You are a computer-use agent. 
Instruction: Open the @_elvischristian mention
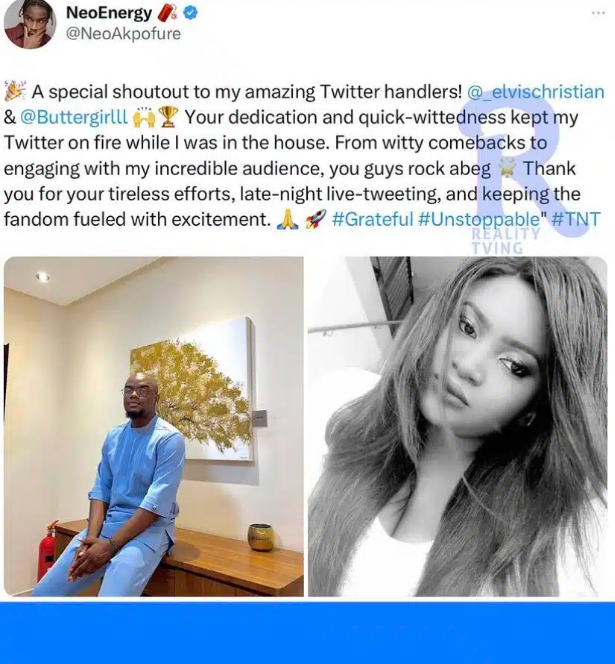(x=535, y=92)
